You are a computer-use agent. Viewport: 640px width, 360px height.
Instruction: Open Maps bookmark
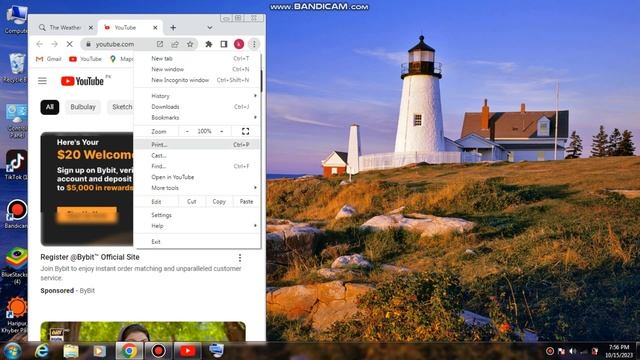point(122,59)
